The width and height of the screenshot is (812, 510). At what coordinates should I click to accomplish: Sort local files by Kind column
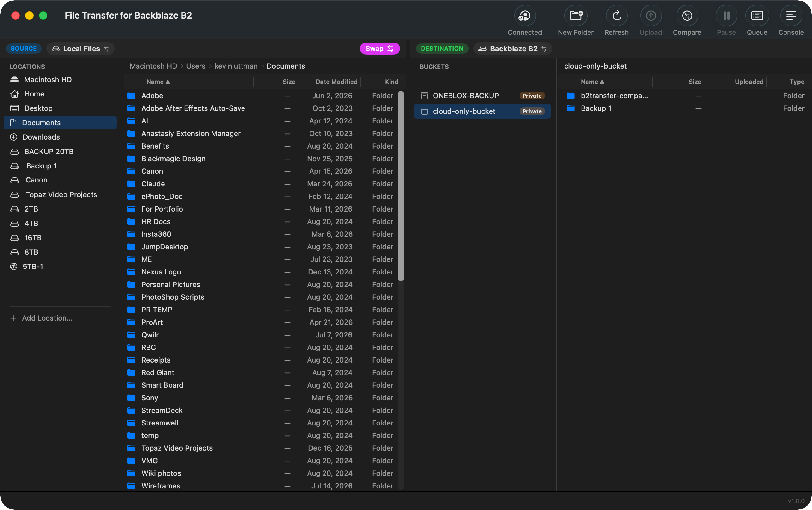(392, 82)
